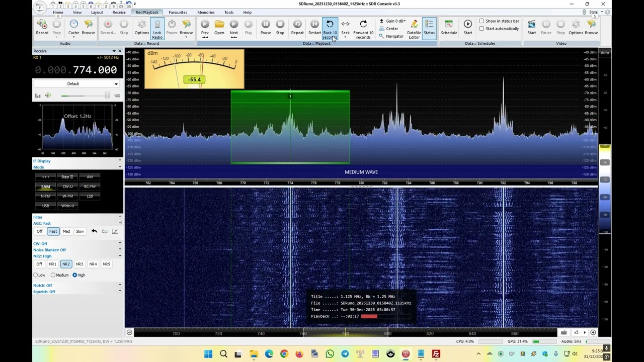Jump Back 10 seconds
The height and width of the screenshot is (362, 644).
330,29
